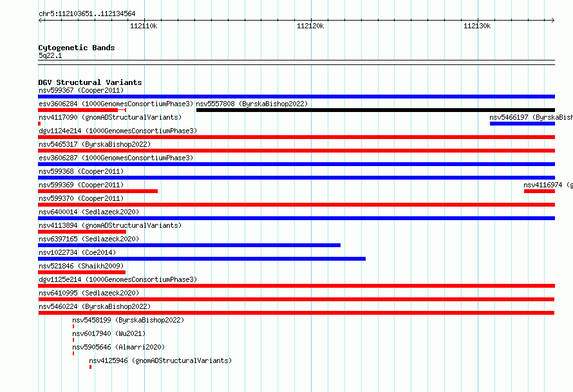Click the nsv1022734 blue variant bar
573x392 pixels.
click(202, 259)
